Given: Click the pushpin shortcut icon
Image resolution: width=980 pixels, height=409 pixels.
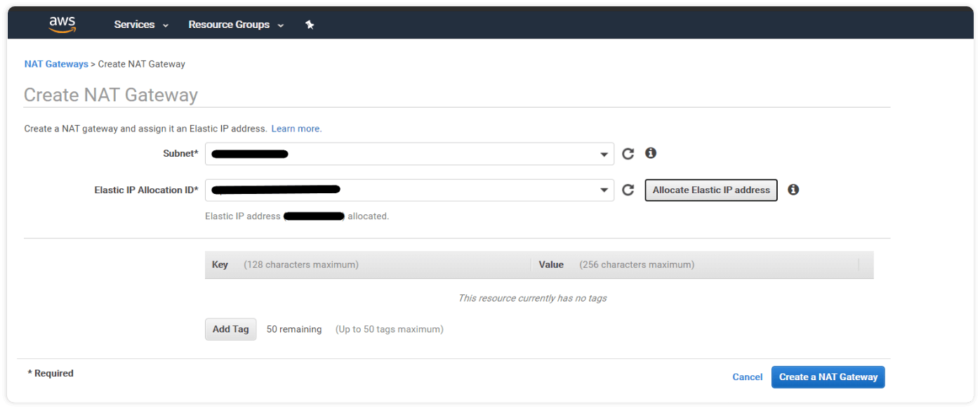Looking at the screenshot, I should pyautogui.click(x=310, y=25).
